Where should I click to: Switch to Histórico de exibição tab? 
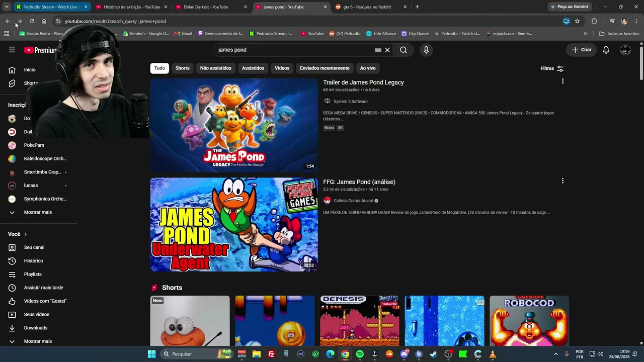(132, 7)
